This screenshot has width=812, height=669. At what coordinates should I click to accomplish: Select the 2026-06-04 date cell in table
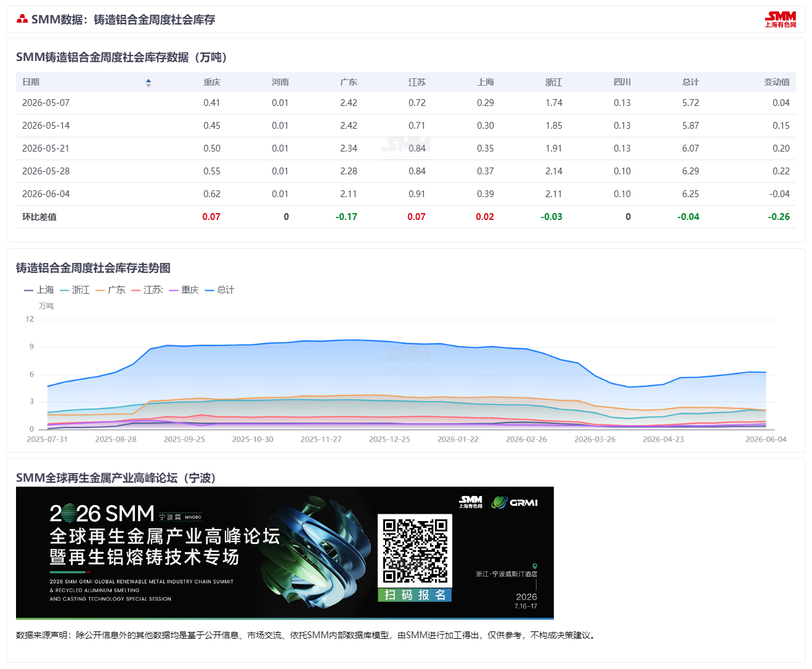click(x=46, y=194)
